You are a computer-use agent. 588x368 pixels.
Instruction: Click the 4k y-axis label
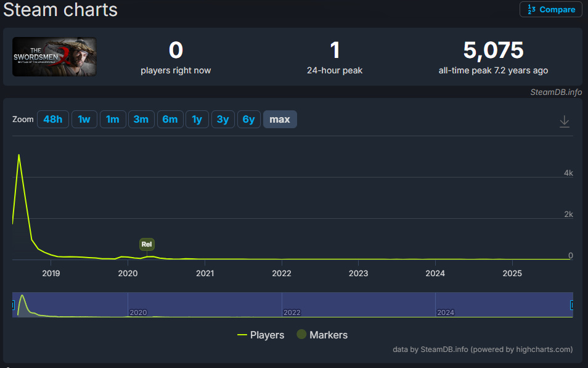point(568,173)
